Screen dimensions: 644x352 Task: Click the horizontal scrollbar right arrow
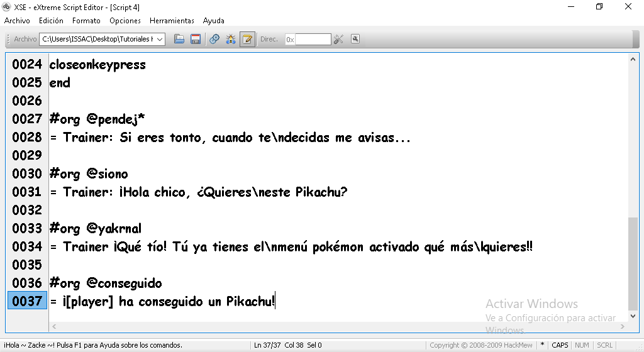623,326
